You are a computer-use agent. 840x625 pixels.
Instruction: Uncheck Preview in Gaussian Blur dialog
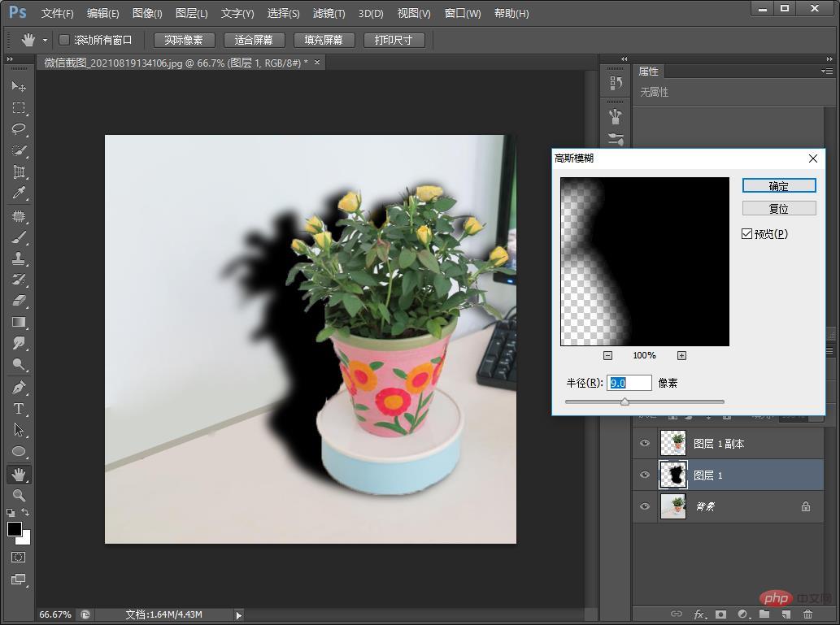pyautogui.click(x=746, y=233)
